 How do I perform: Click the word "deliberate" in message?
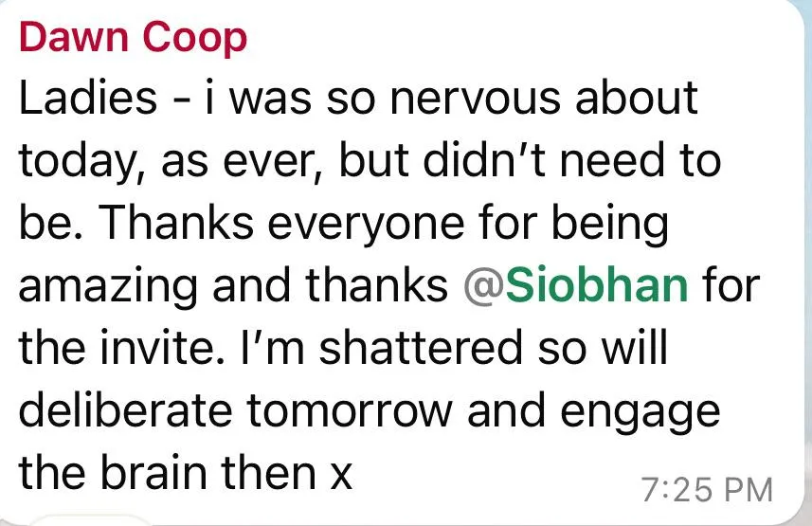[126, 408]
